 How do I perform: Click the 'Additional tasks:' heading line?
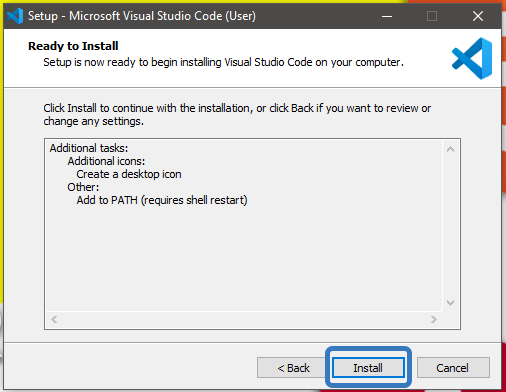[89, 148]
